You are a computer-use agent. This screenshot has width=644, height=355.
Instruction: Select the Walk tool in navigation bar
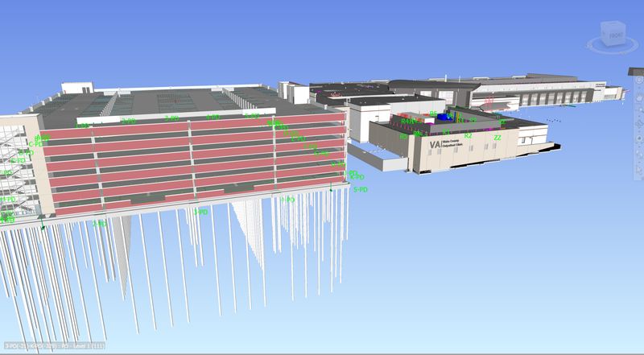639,155
